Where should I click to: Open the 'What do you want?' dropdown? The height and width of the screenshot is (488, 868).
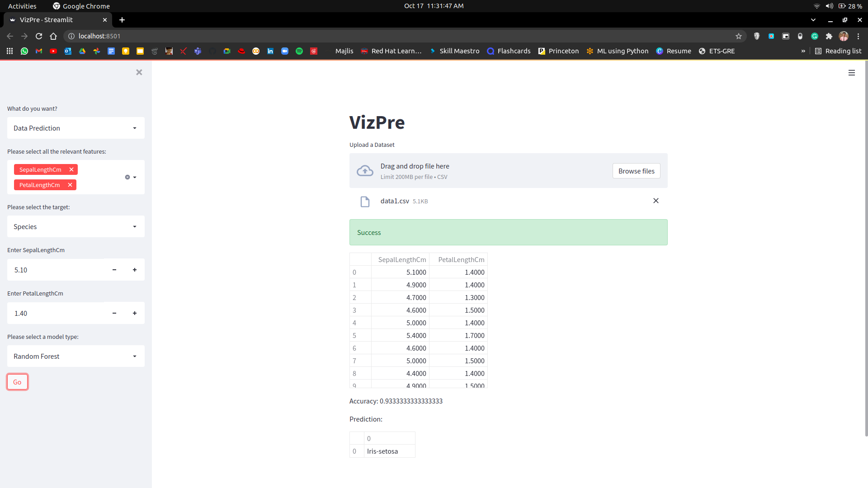click(x=75, y=128)
